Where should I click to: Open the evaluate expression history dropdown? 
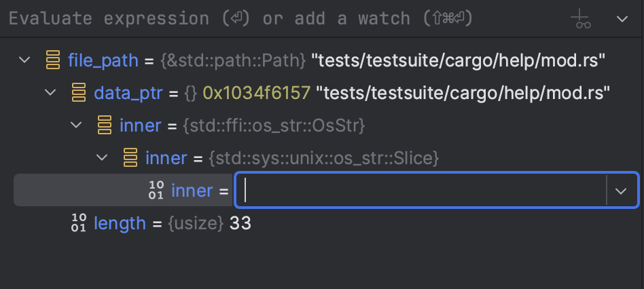[x=622, y=19]
